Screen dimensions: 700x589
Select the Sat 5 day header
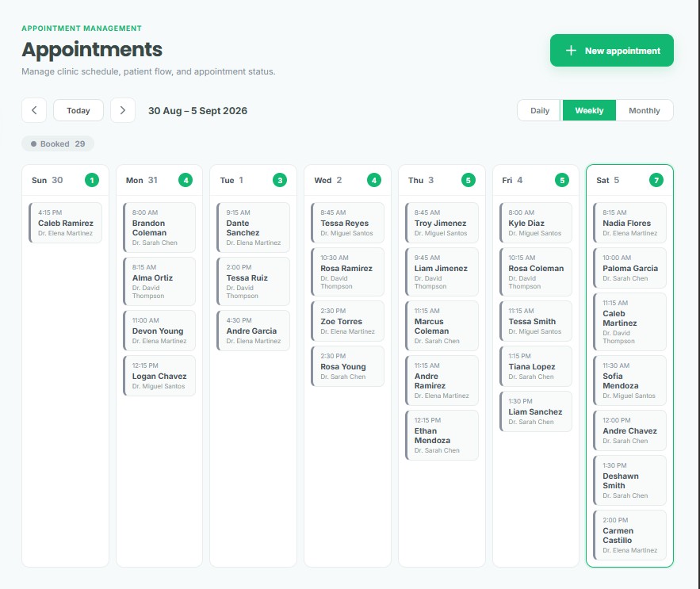tap(629, 181)
